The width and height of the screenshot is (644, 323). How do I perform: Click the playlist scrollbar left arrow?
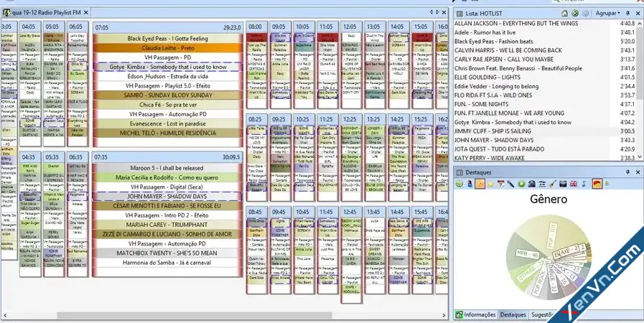(6, 315)
